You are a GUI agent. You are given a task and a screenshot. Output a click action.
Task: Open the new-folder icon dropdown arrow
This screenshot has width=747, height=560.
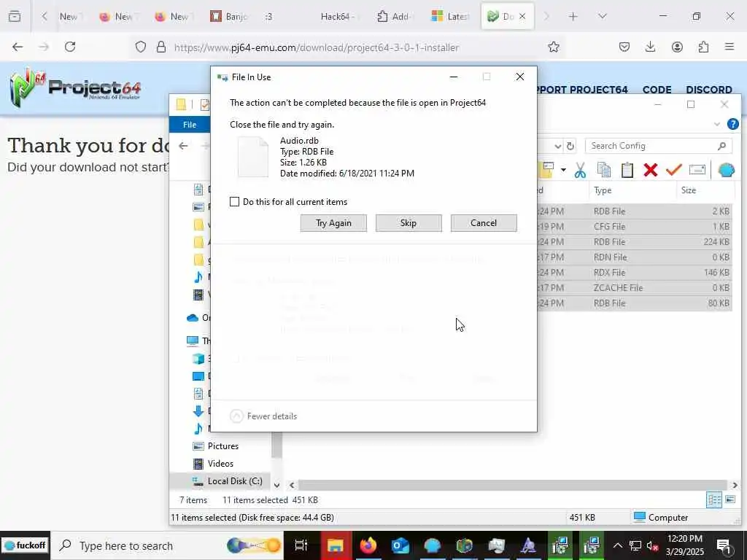pyautogui.click(x=563, y=170)
